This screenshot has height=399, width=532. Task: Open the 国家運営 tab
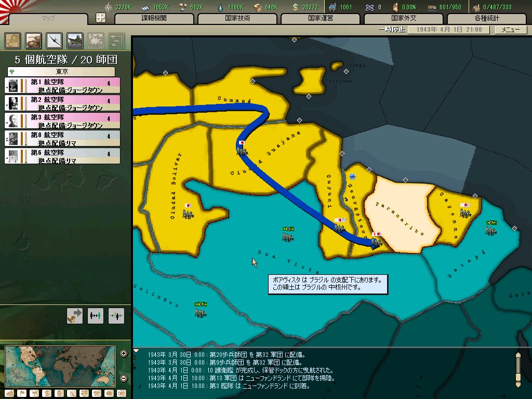point(320,18)
